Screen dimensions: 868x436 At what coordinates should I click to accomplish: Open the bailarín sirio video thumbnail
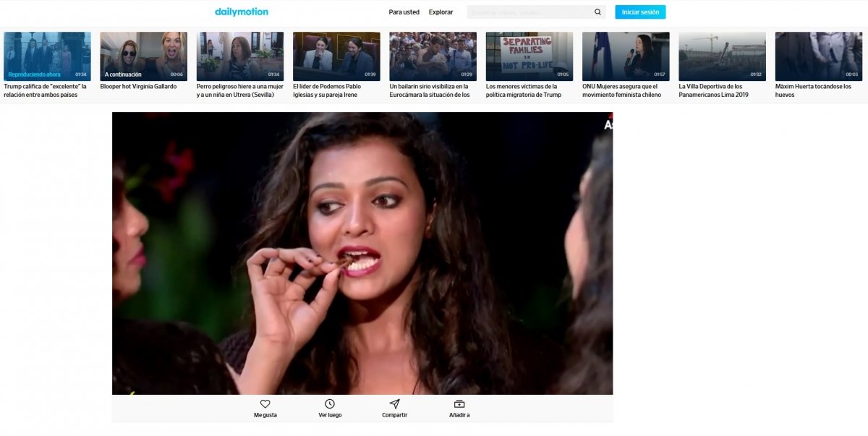[x=433, y=56]
